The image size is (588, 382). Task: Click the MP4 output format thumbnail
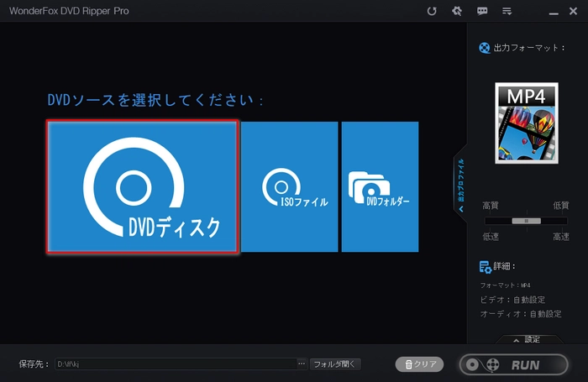pos(527,123)
